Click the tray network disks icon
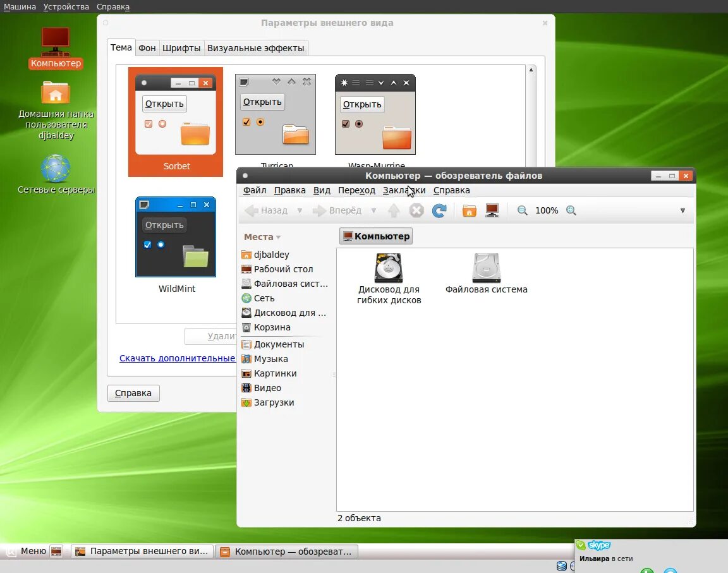728x573 pixels. 562,565
